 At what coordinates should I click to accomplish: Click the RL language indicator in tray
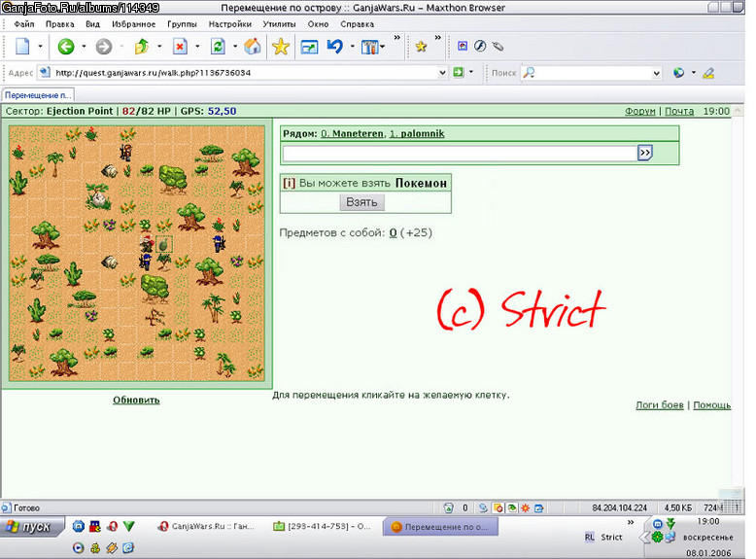589,537
